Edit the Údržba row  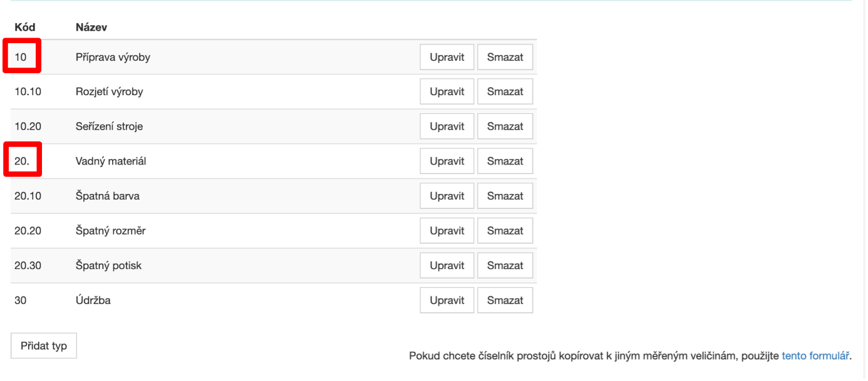[x=447, y=300]
